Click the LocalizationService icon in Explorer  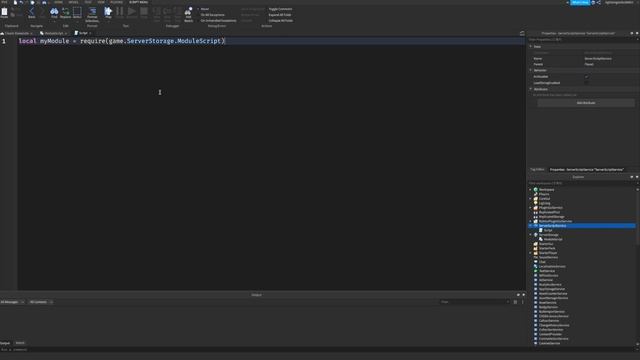pyautogui.click(x=536, y=267)
